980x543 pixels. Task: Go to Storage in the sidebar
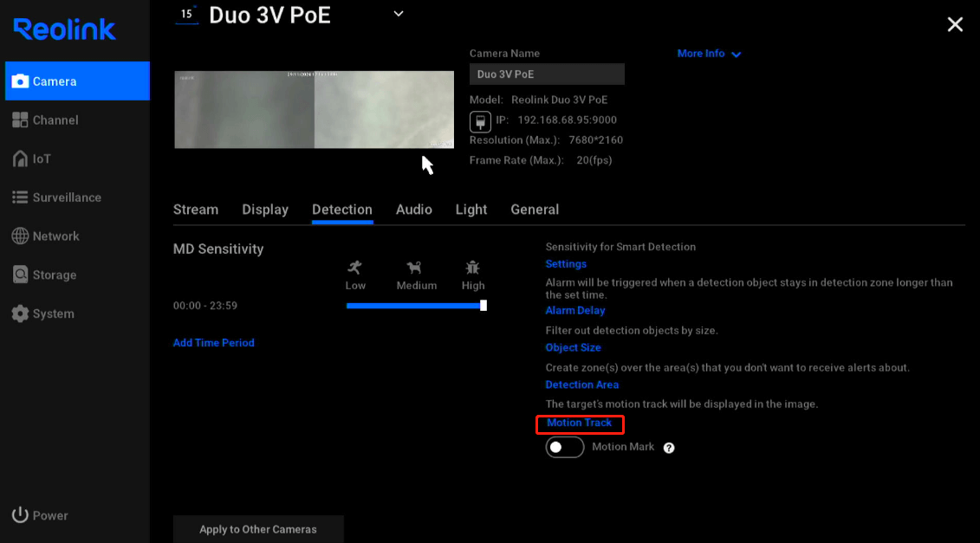77,275
